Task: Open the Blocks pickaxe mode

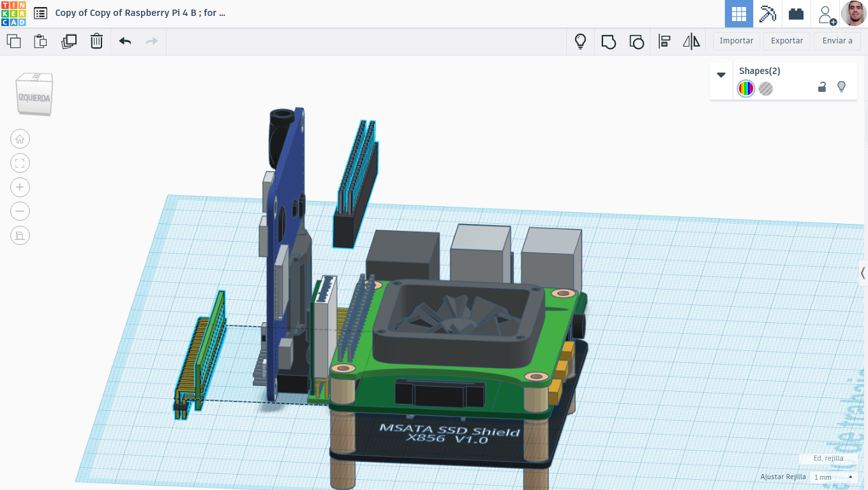Action: point(767,13)
